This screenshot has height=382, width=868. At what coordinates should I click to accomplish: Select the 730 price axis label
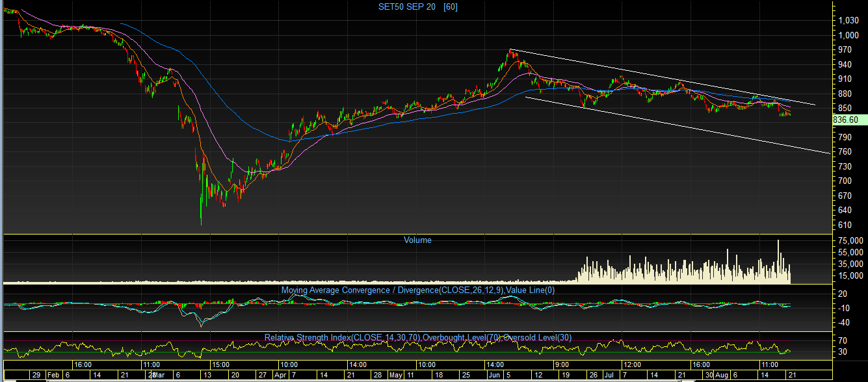point(844,167)
